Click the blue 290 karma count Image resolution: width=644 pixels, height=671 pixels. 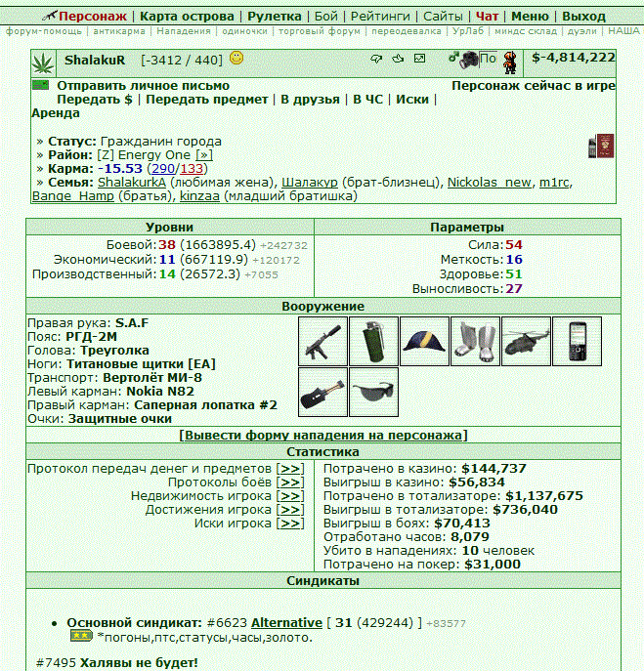click(163, 169)
